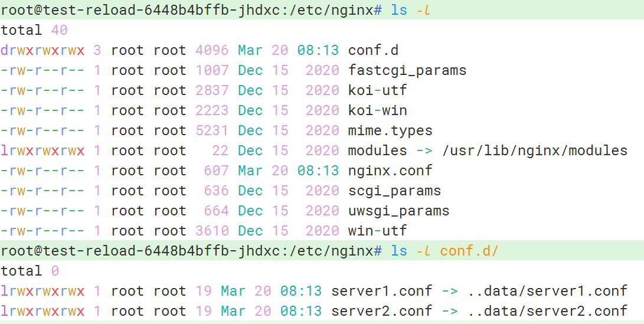Click the file size 3610 of win-utf
The height and width of the screenshot is (324, 644).
coord(212,231)
